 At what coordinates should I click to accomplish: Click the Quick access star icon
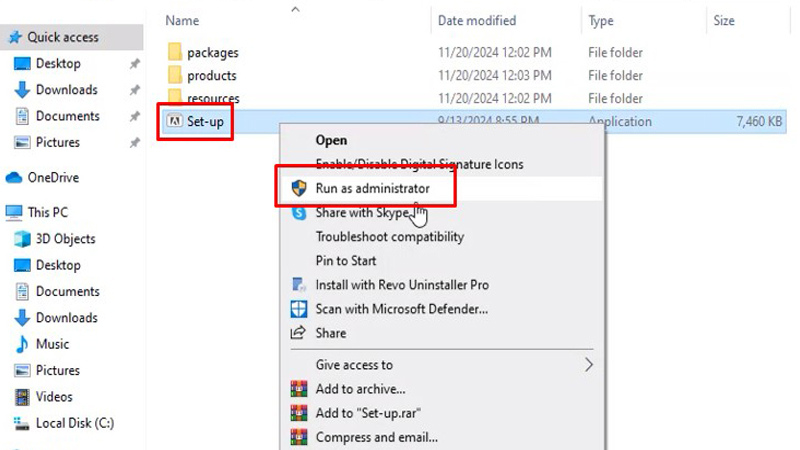tap(15, 37)
